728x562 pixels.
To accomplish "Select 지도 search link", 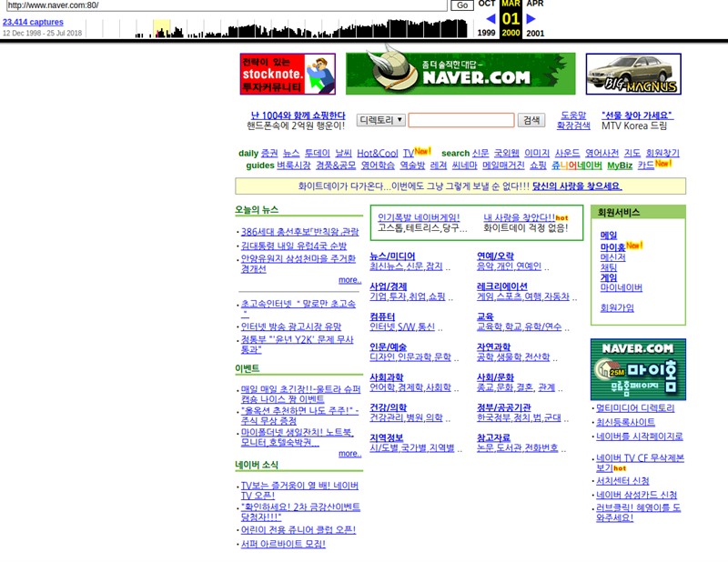I will [x=632, y=153].
